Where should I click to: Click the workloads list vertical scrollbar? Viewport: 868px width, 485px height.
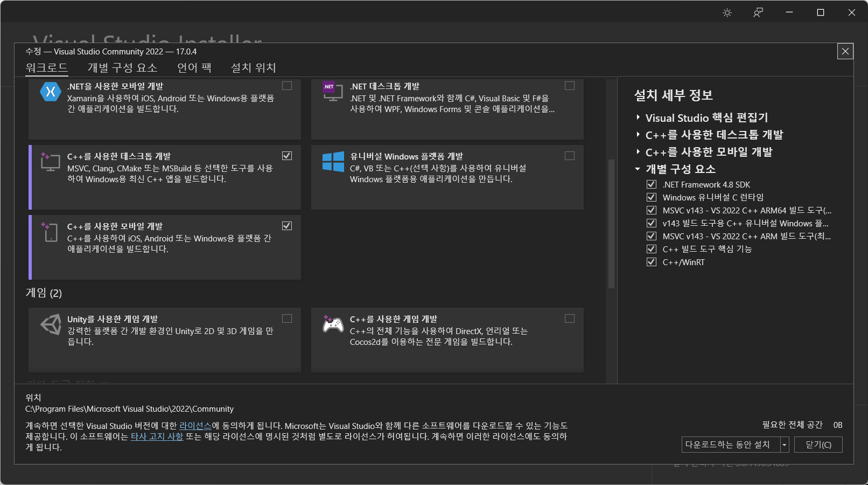(611, 224)
